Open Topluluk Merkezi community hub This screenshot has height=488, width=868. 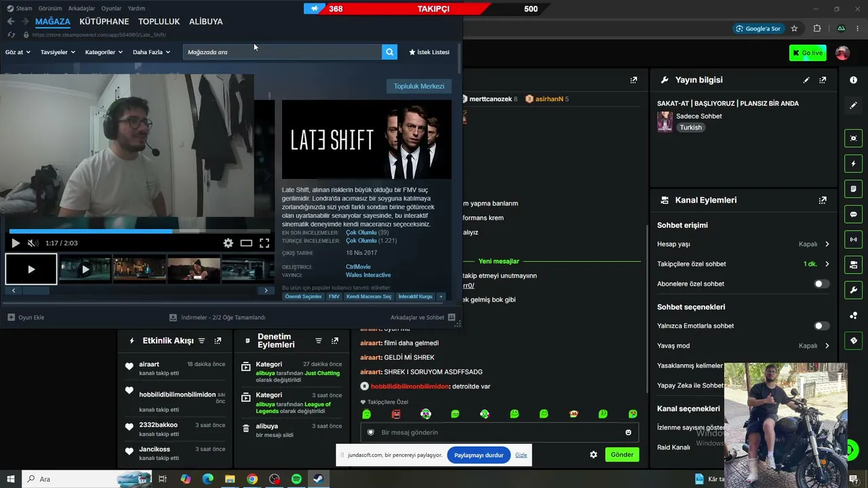pos(419,86)
